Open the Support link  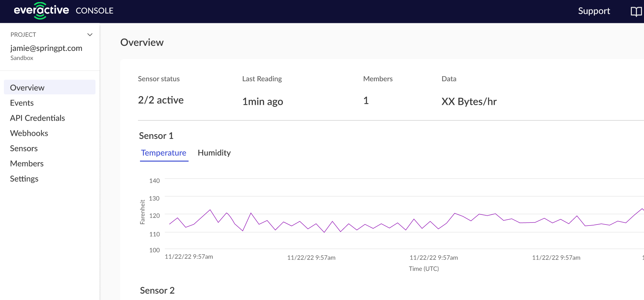(594, 11)
